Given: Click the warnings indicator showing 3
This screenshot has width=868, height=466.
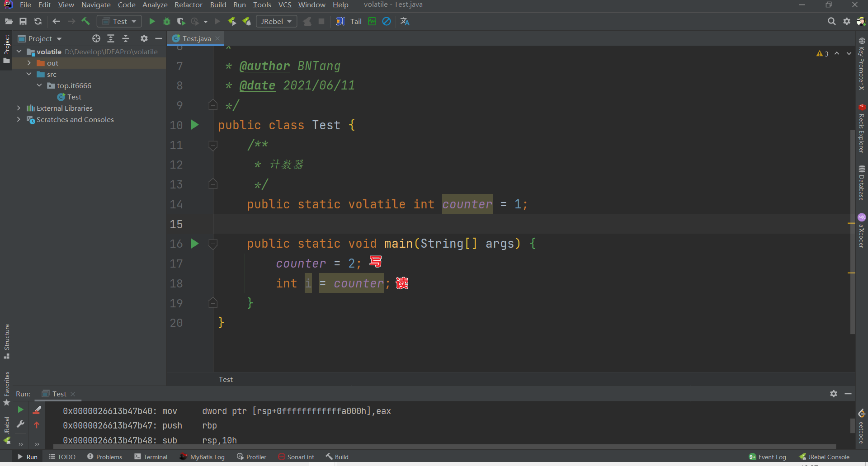Looking at the screenshot, I should [822, 53].
